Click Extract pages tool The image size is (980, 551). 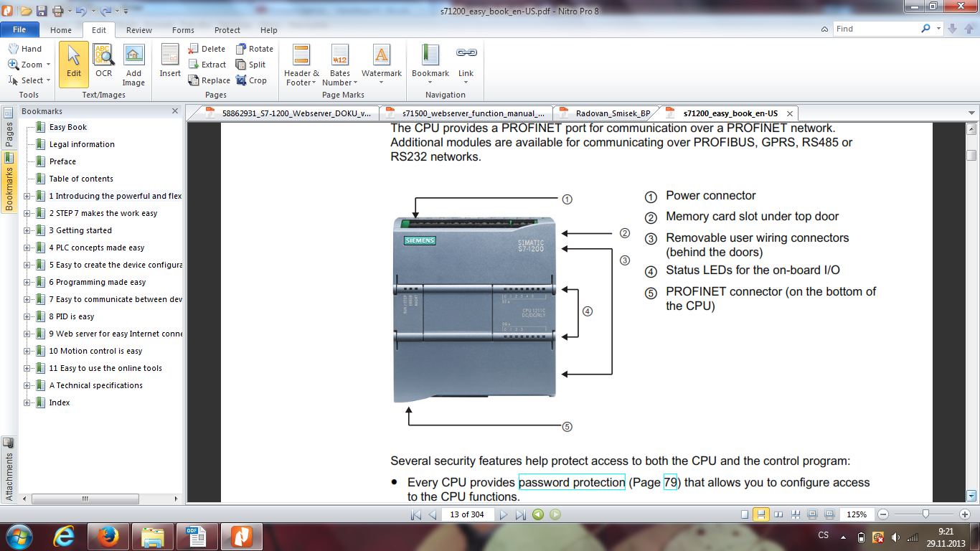(207, 65)
